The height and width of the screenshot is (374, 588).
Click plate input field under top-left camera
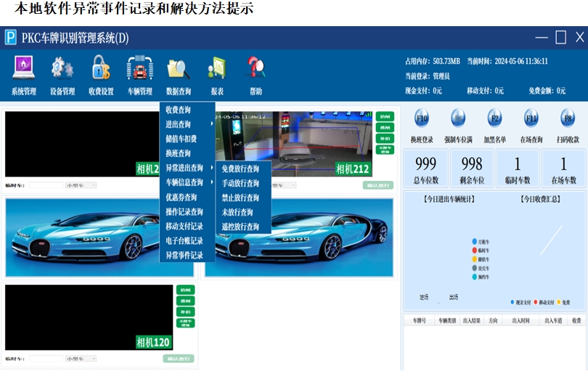[x=46, y=185]
